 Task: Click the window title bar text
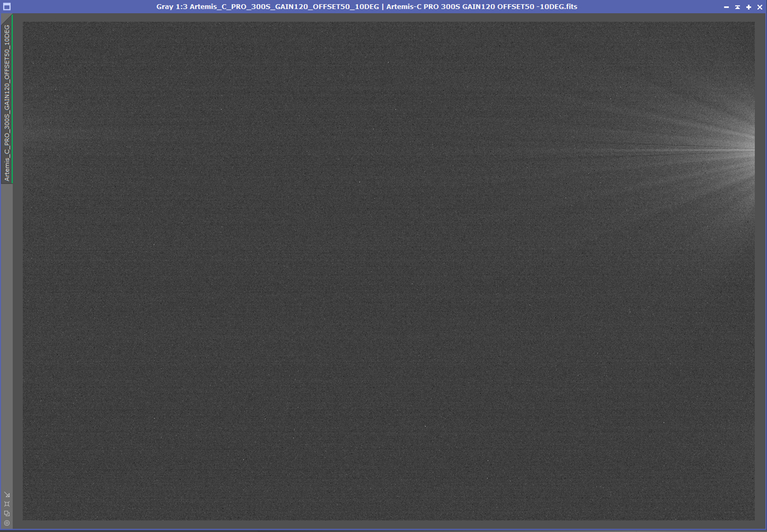(x=367, y=7)
